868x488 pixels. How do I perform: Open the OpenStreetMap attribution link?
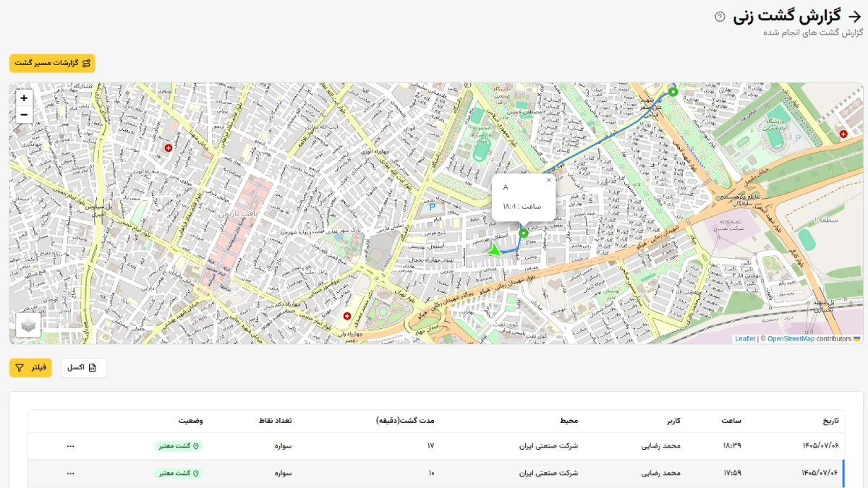pos(791,338)
